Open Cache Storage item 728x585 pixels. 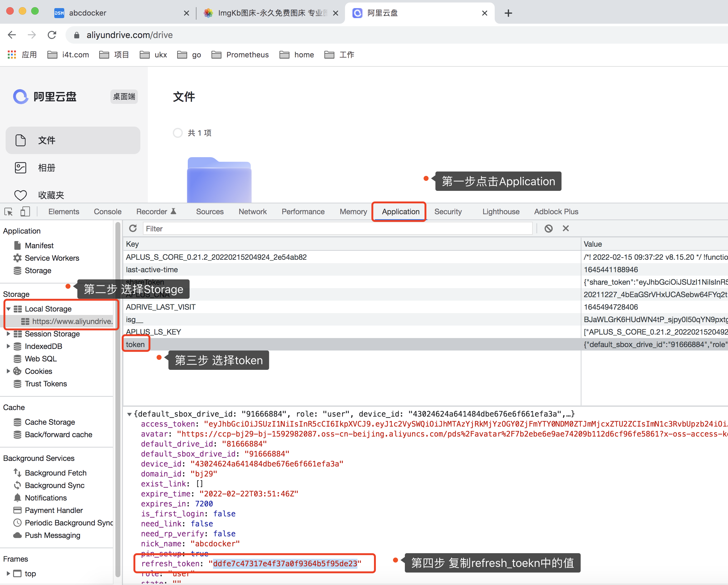(x=50, y=422)
